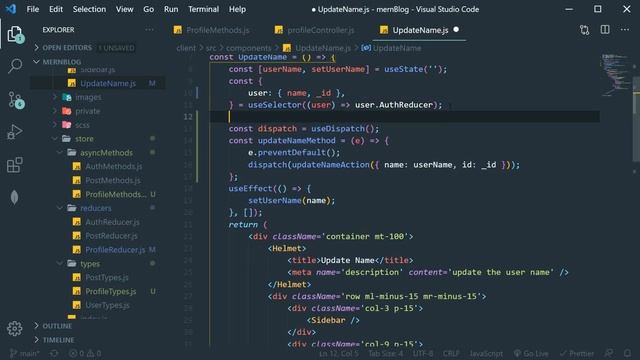
Task: Open the Source Control view
Action: pos(16,100)
